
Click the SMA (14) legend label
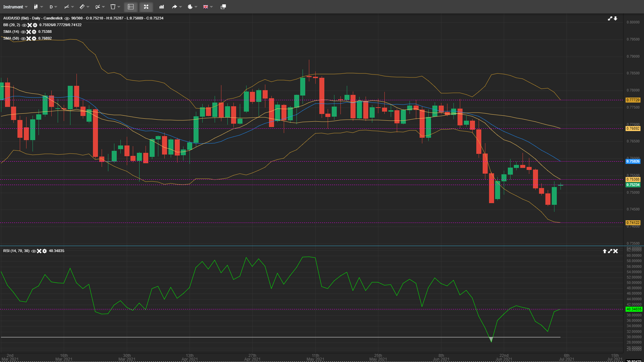[x=11, y=32]
